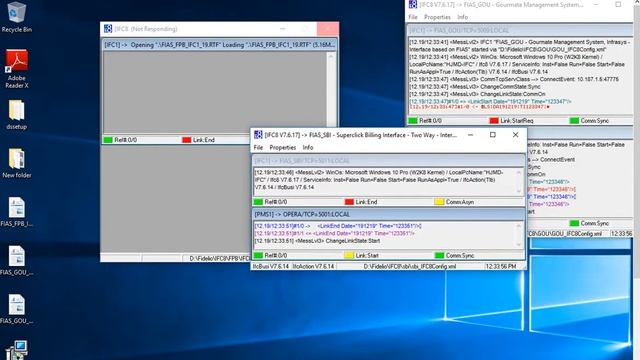This screenshot has width=640, height=360.
Task: Click red Link:End indicator in SBI IFC1 panel
Action: [349, 202]
